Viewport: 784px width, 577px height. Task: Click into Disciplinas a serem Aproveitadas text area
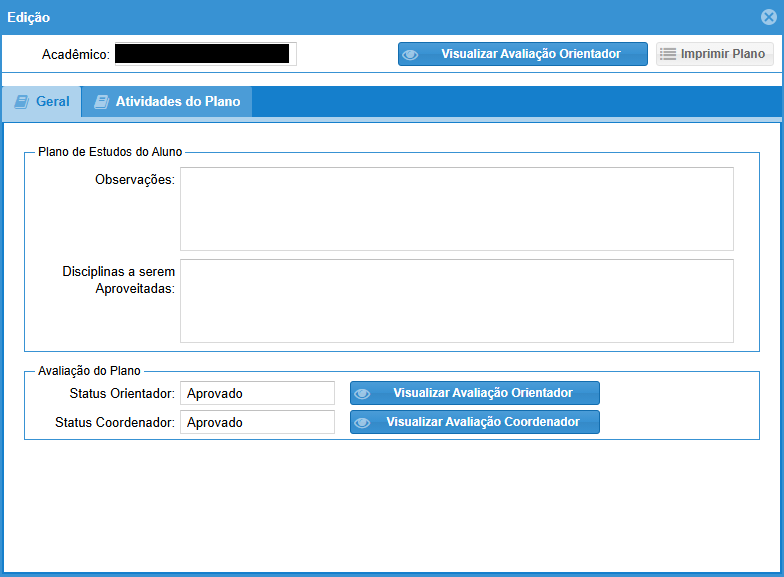click(x=456, y=301)
